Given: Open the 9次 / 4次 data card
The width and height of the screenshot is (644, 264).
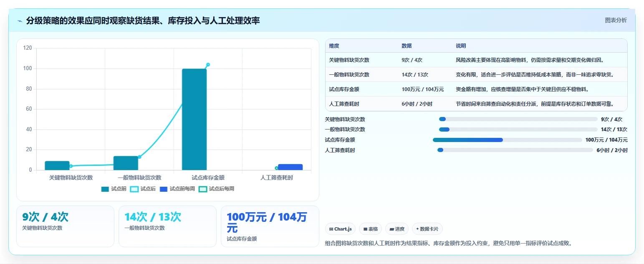Looking at the screenshot, I should (65, 226).
